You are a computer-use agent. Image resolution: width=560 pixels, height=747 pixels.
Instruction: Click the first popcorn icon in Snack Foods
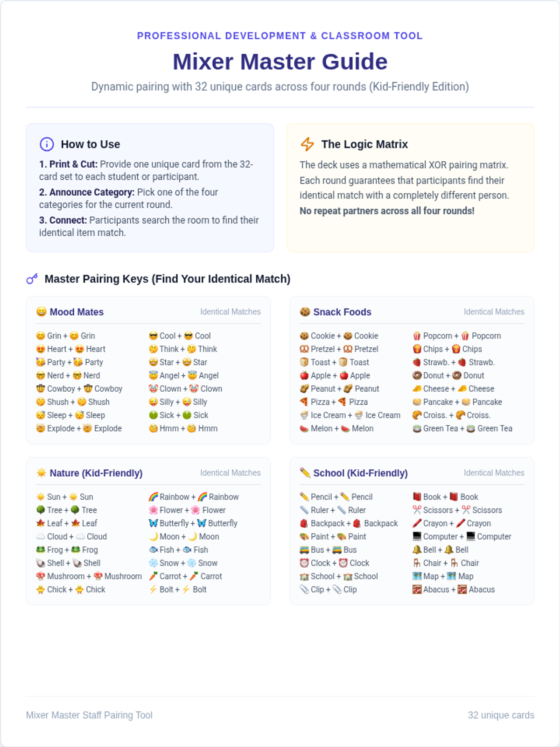417,336
